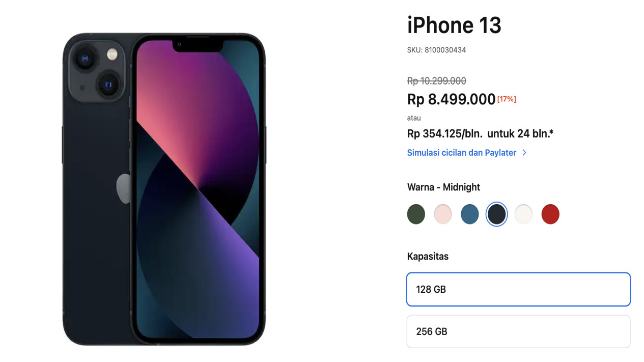The width and height of the screenshot is (644, 362).
Task: Choose the 256 GB capacity option
Action: (518, 331)
